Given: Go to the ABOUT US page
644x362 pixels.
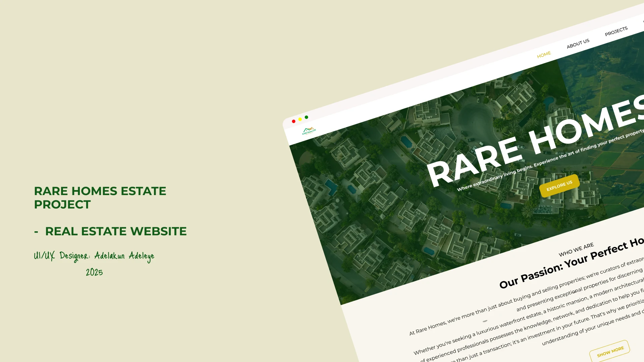Looking at the screenshot, I should pyautogui.click(x=578, y=44).
